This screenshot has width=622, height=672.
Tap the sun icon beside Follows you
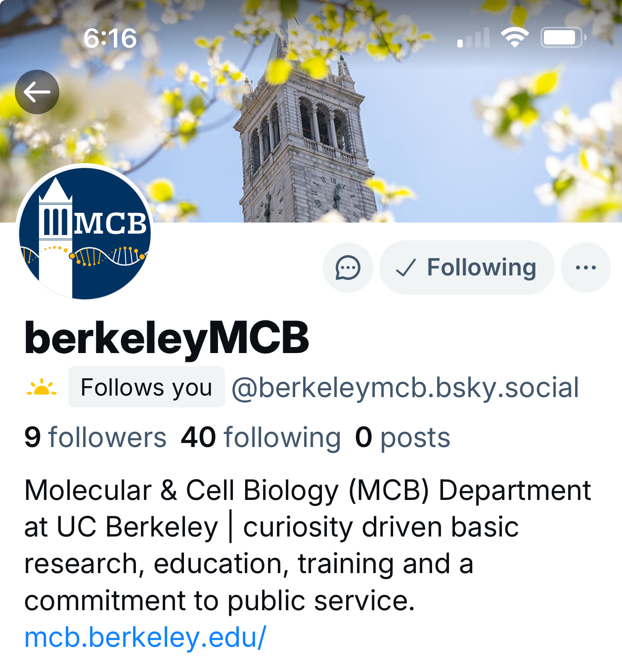coord(42,387)
